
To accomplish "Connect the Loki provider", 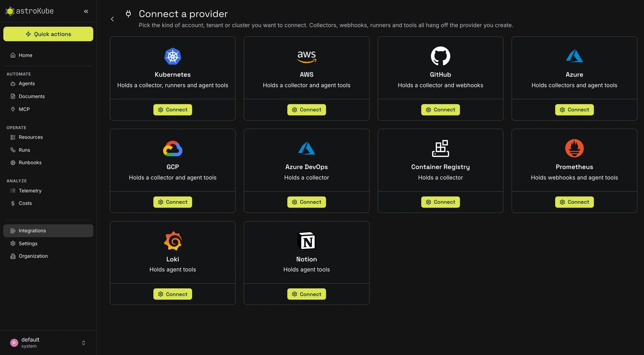I will tap(173, 294).
